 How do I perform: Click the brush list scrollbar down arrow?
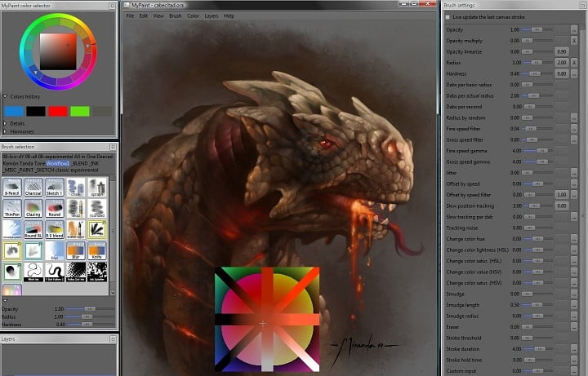[x=113, y=293]
